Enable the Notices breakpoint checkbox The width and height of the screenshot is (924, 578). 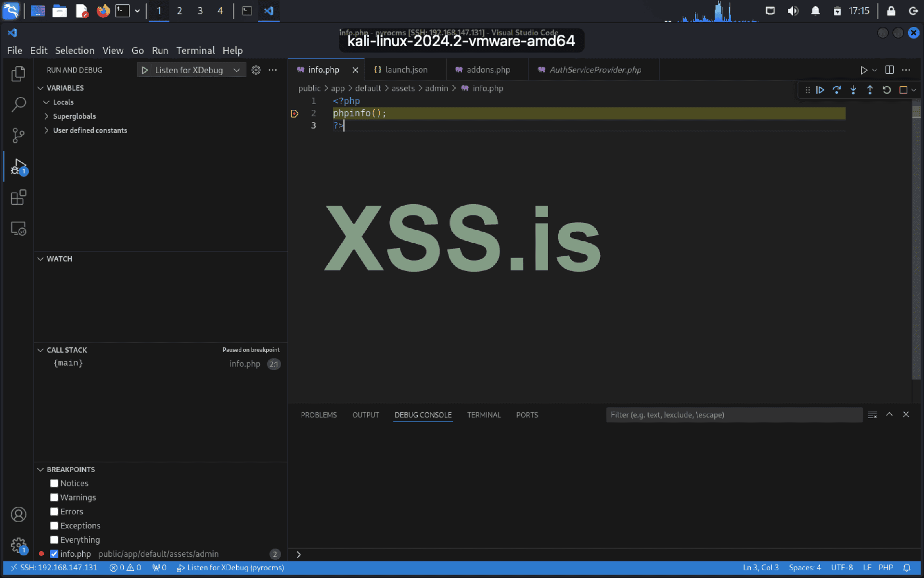pyautogui.click(x=54, y=483)
